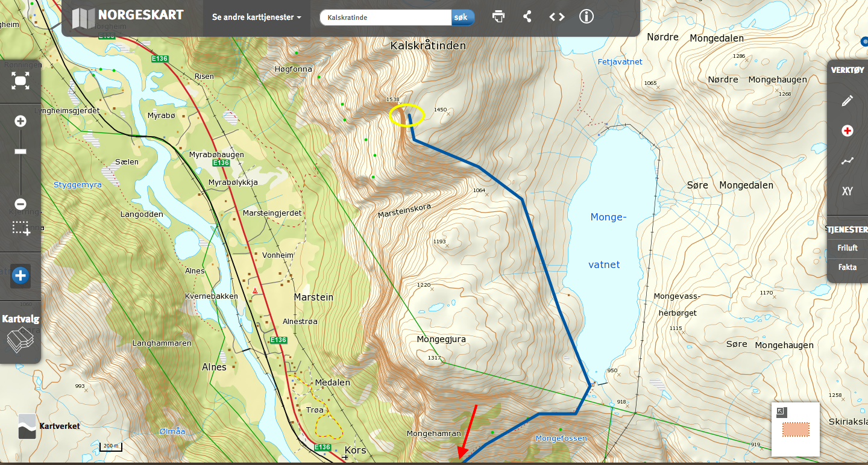Click the Kartvalg map stack icon
This screenshot has width=868, height=465.
coord(20,340)
